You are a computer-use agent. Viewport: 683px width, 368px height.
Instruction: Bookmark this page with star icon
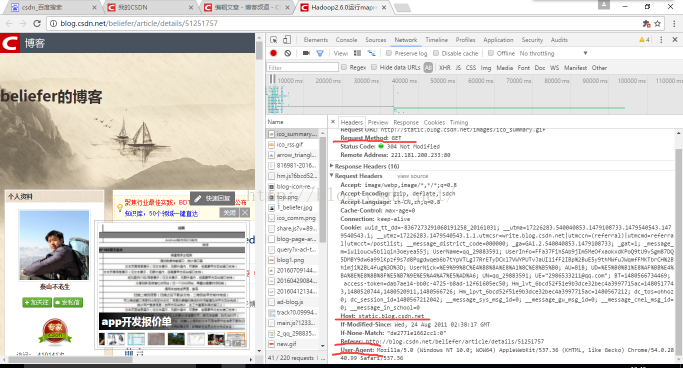[658, 24]
